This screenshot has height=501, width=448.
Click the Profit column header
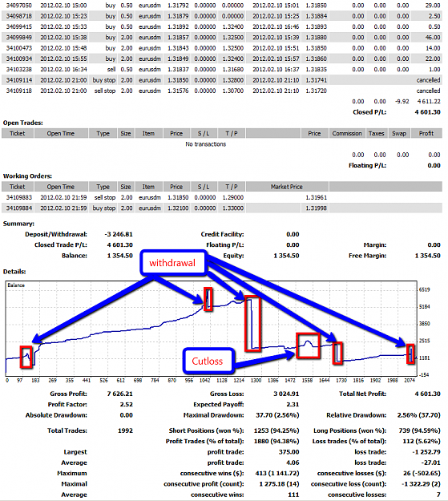point(426,133)
